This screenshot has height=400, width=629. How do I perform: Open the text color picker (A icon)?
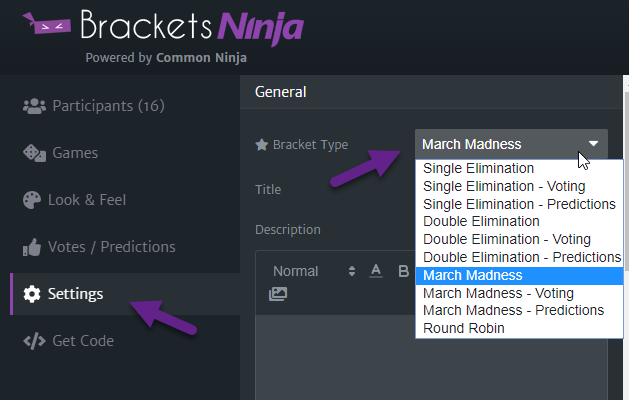(x=376, y=271)
